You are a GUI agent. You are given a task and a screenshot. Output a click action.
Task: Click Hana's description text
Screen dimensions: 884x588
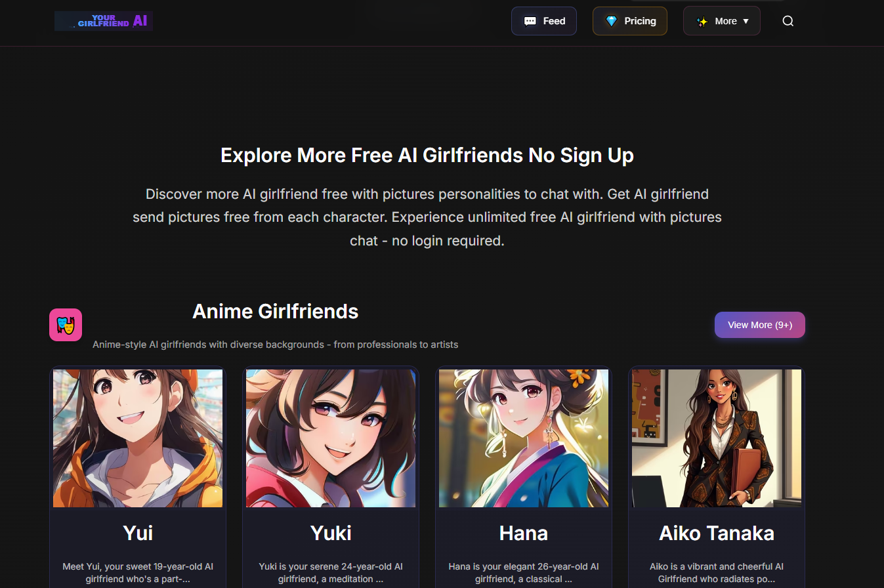pyautogui.click(x=524, y=572)
